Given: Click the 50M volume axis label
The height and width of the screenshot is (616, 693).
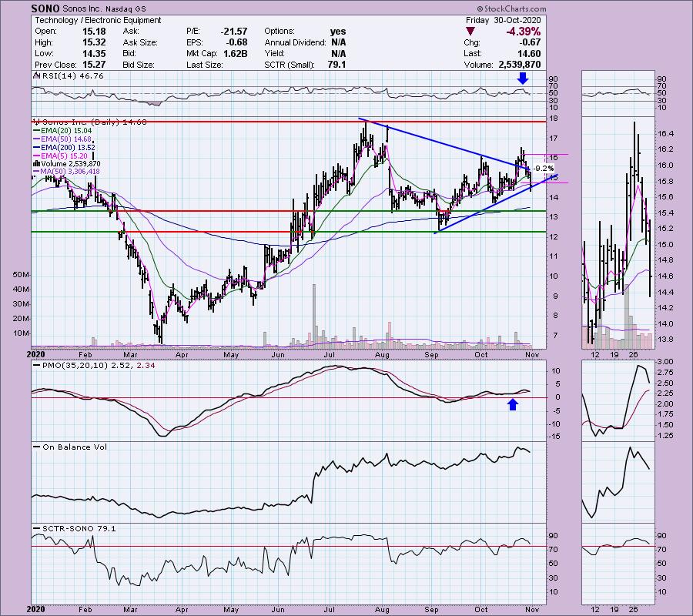Looking at the screenshot, I should (20, 275).
